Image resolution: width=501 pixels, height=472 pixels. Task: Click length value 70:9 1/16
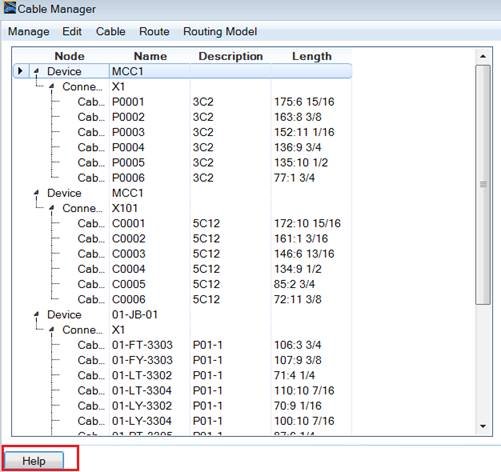[x=298, y=406]
